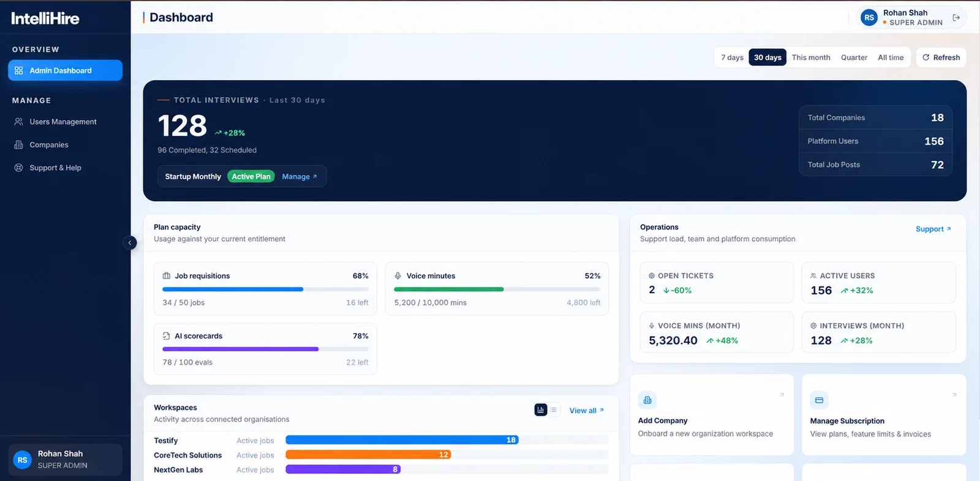Viewport: 980px width, 481px height.
Task: Switch to All time range
Action: pyautogui.click(x=891, y=58)
